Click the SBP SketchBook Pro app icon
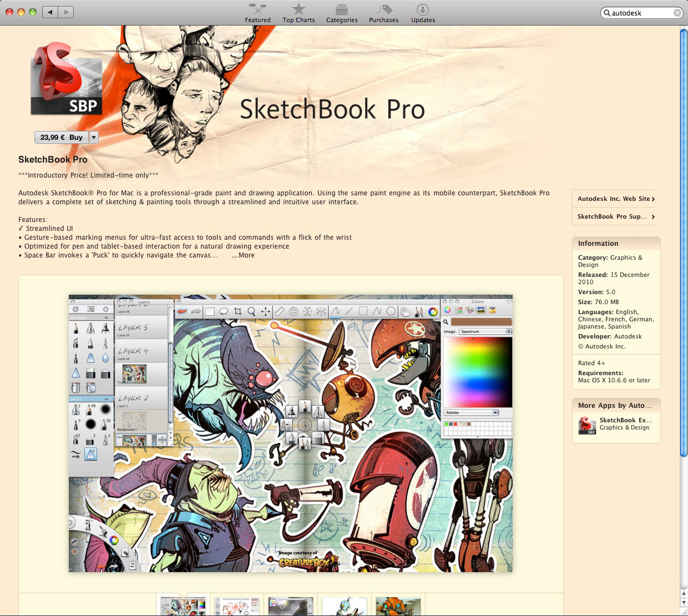 pyautogui.click(x=67, y=79)
